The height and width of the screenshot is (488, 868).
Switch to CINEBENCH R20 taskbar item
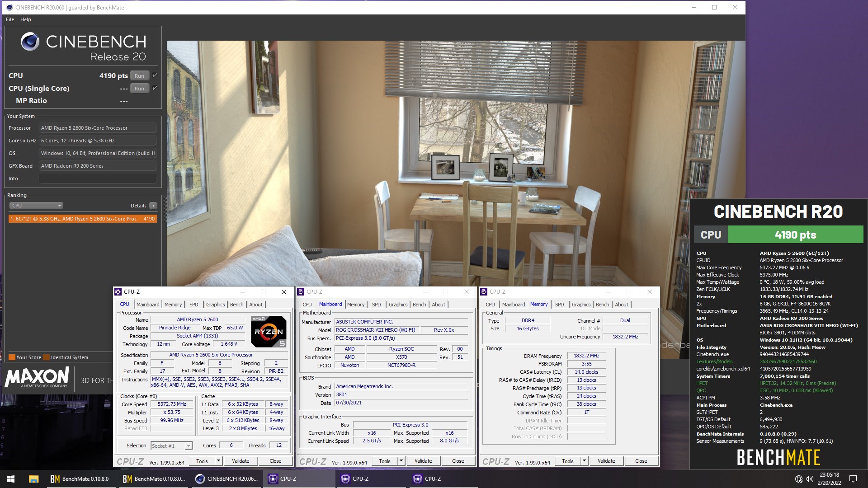(226, 479)
